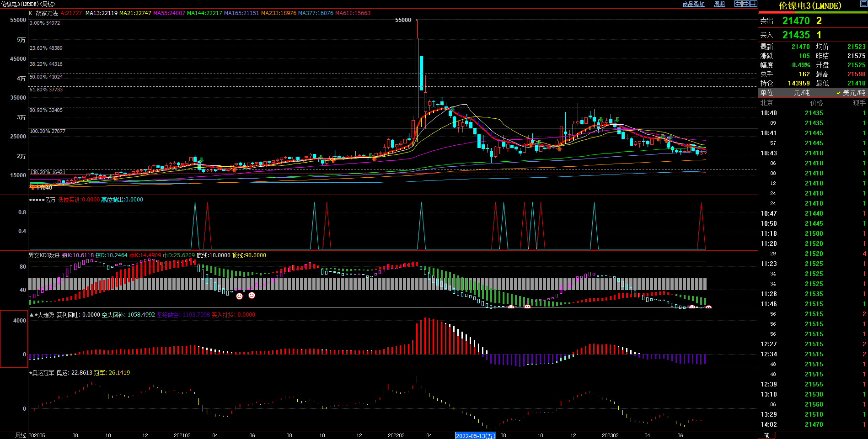Click the 伦镍电3(LMNDE) quote panel title
Image resolution: width=868 pixels, height=439 pixels.
click(810, 5)
